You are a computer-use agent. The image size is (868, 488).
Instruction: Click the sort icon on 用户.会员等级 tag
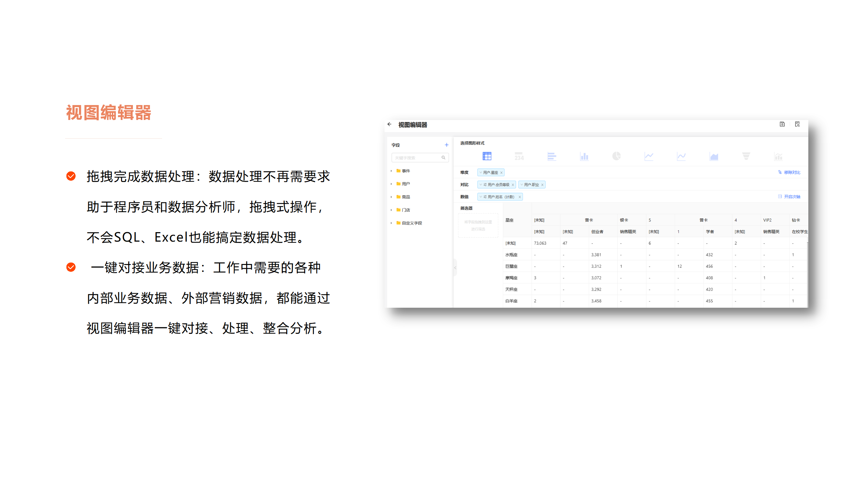click(x=485, y=185)
